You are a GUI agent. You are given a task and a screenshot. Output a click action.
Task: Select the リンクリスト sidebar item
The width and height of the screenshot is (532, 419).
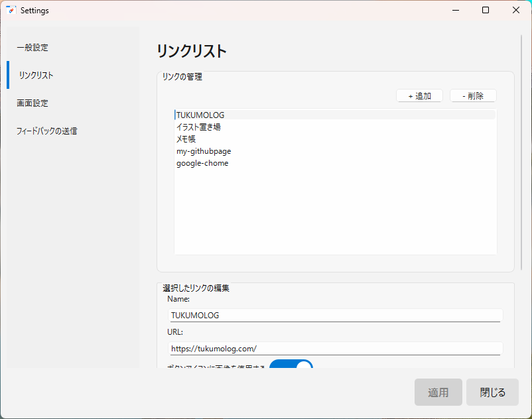pos(73,75)
